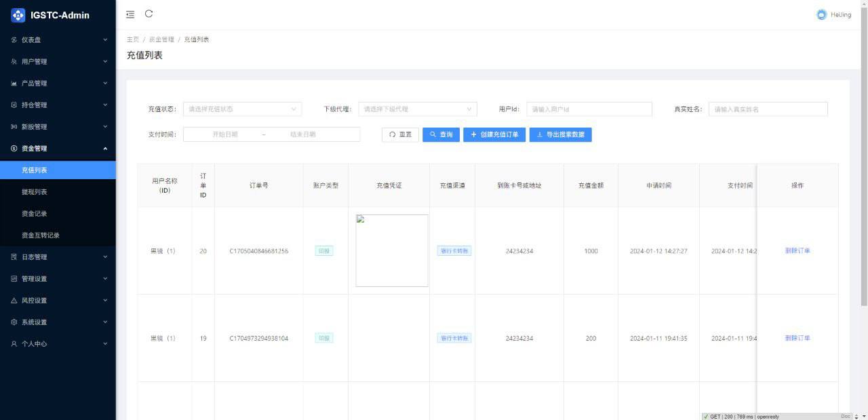Click order number C1704973294938104
Viewport: 868px width, 420px height.
[258, 338]
